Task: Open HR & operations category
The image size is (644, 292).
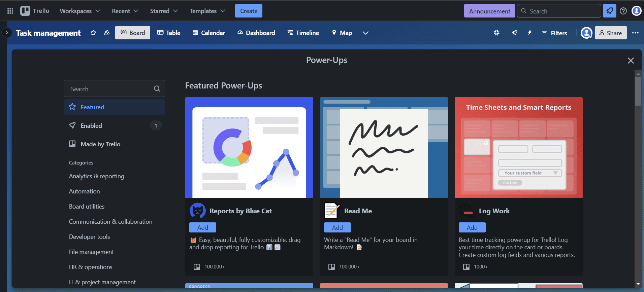Action: click(91, 267)
